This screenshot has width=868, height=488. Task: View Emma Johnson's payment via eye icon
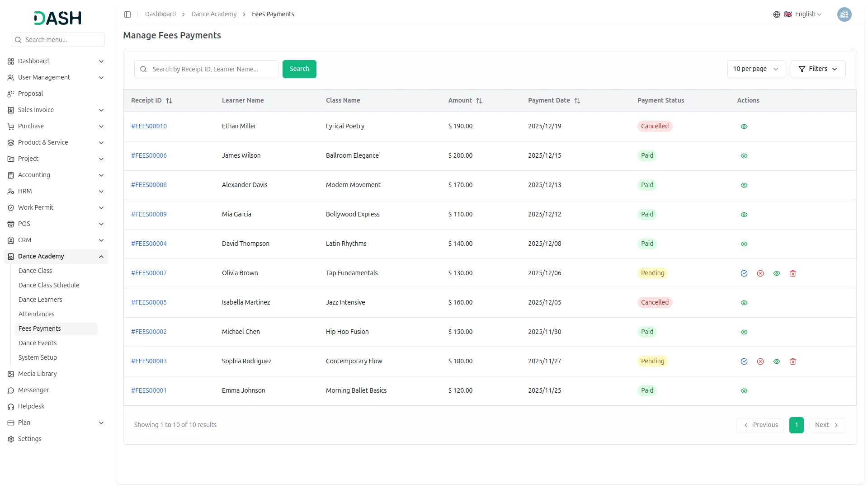pos(744,391)
